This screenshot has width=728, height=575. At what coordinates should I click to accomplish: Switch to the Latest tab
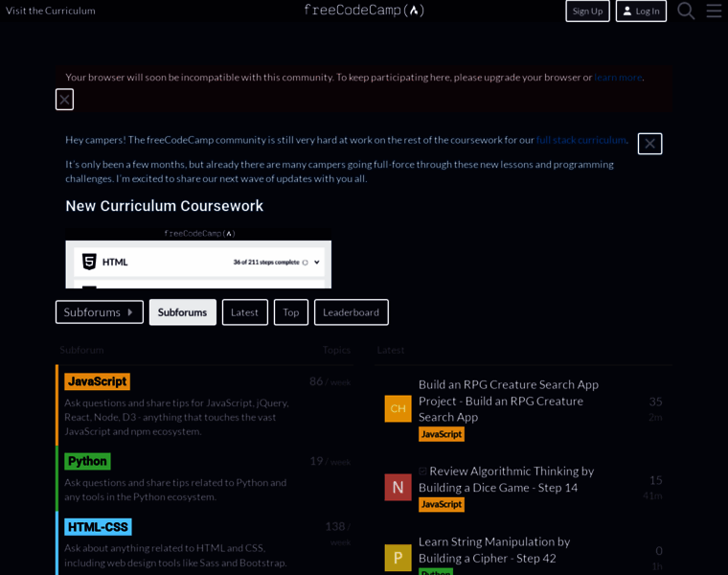(244, 312)
